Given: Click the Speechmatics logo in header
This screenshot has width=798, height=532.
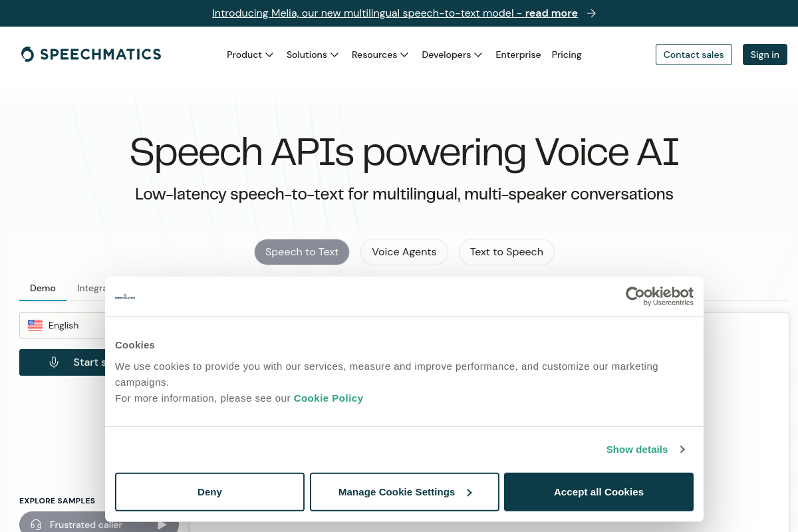Looking at the screenshot, I should click(91, 55).
